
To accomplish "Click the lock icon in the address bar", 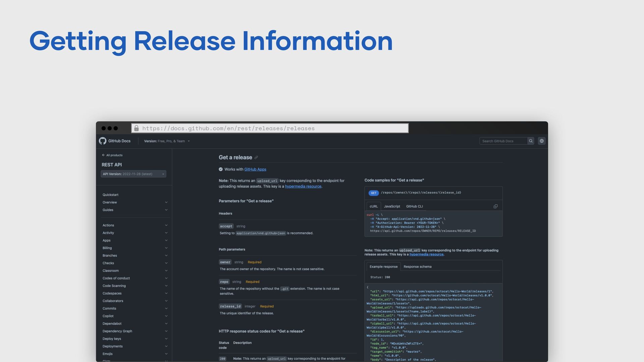I will click(x=136, y=128).
